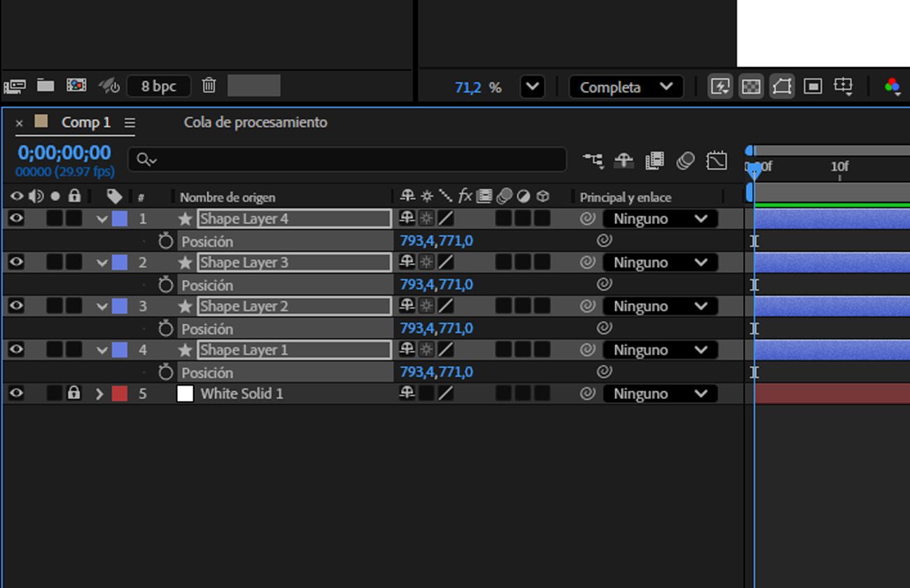Image resolution: width=910 pixels, height=588 pixels.
Task: Collapse Shape Layer 4 properties
Action: click(x=102, y=219)
